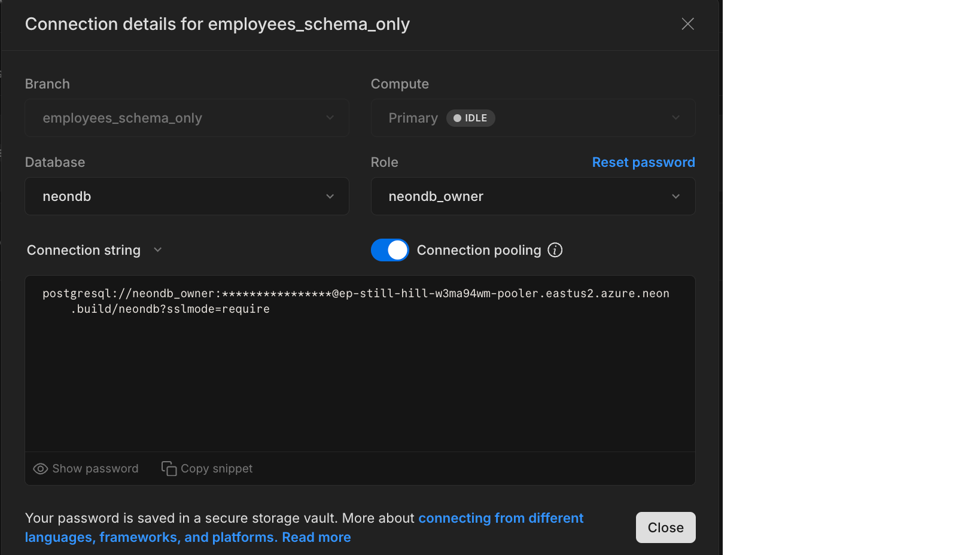Click the chevron on the Compute selector
980x555 pixels.
coord(676,118)
